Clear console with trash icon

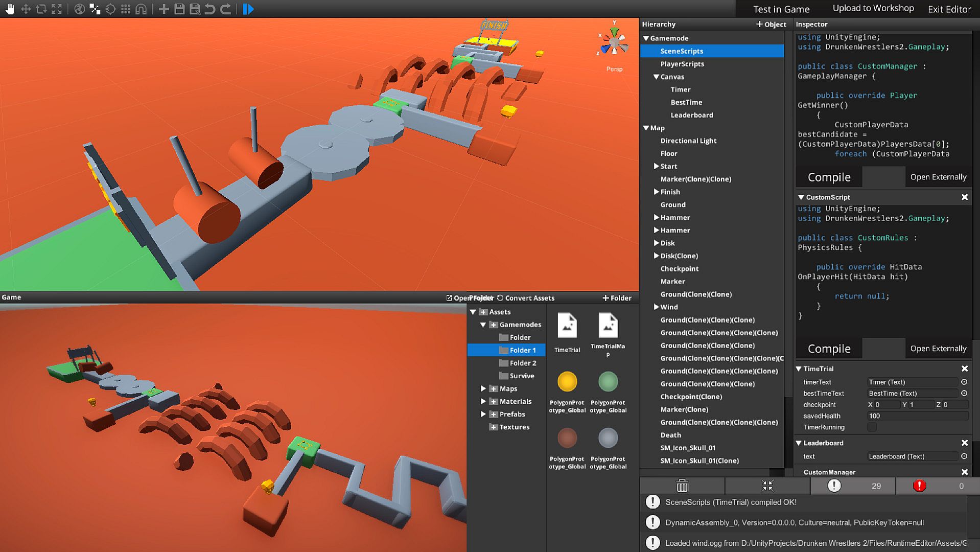pyautogui.click(x=682, y=486)
